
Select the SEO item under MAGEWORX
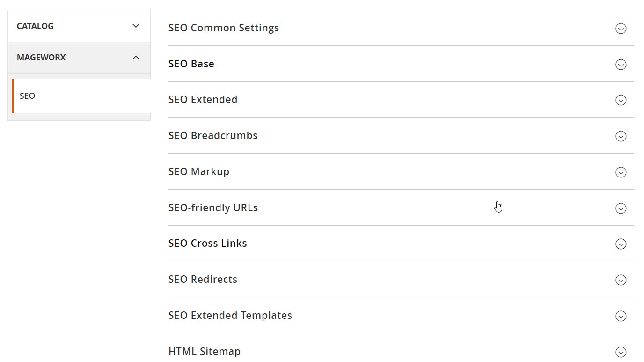(81, 96)
